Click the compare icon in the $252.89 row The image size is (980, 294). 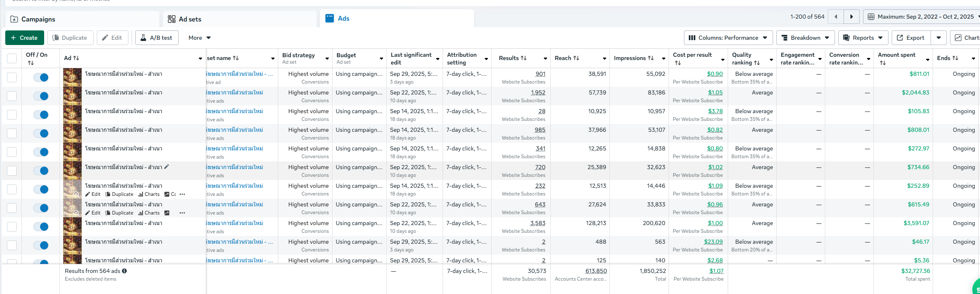tap(167, 194)
